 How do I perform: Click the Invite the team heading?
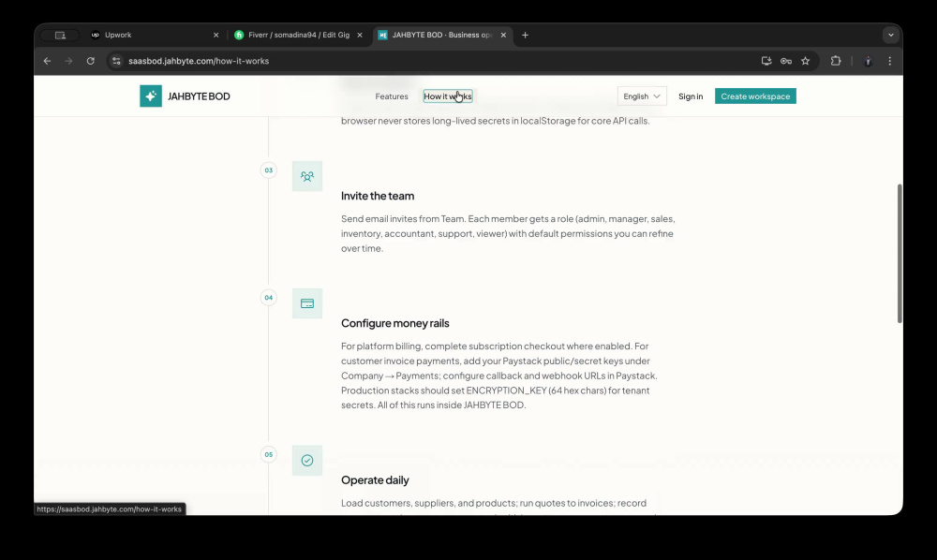click(378, 196)
